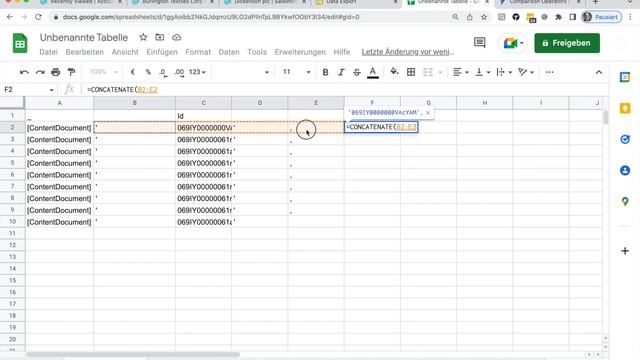The width and height of the screenshot is (640, 360).
Task: Toggle italic formatting
Action: (x=341, y=72)
